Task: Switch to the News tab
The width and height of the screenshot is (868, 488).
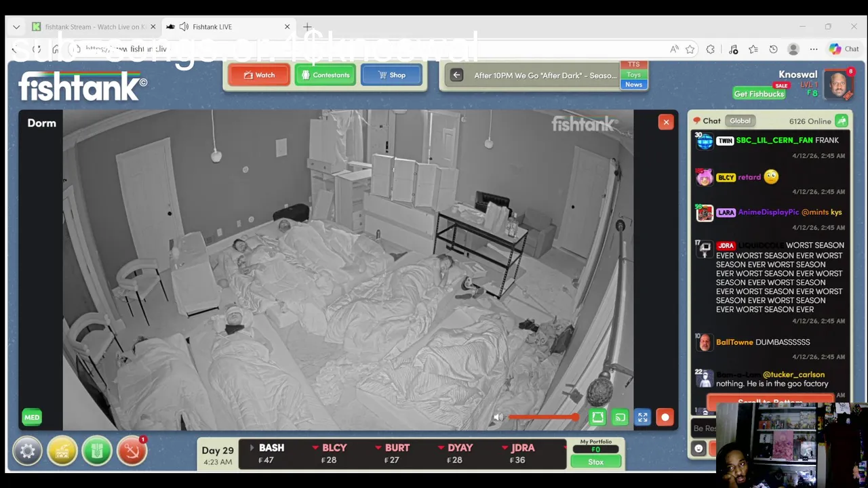Action: click(633, 85)
